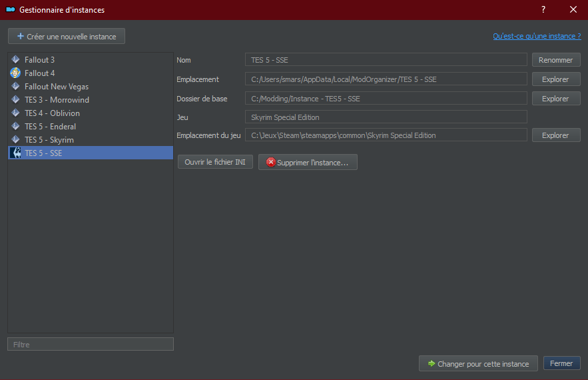
Task: Click the red X delete instance icon
Action: pos(271,162)
